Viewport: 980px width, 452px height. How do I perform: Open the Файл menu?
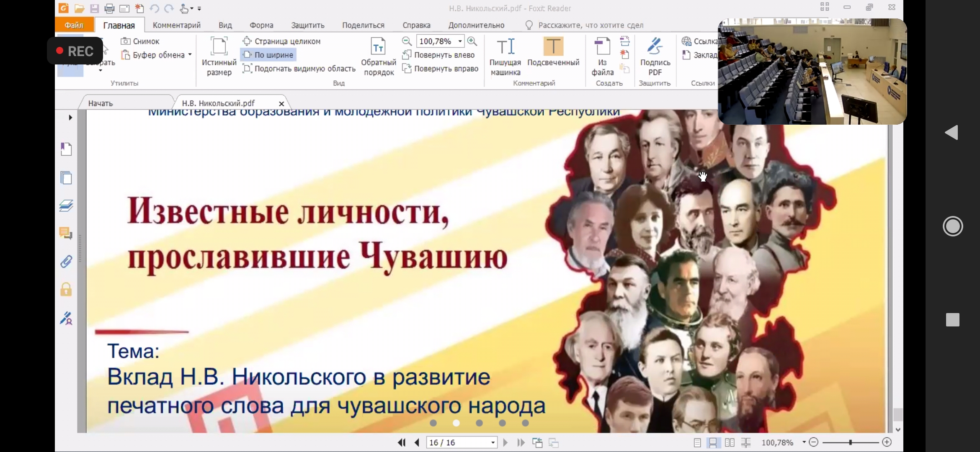coord(74,25)
